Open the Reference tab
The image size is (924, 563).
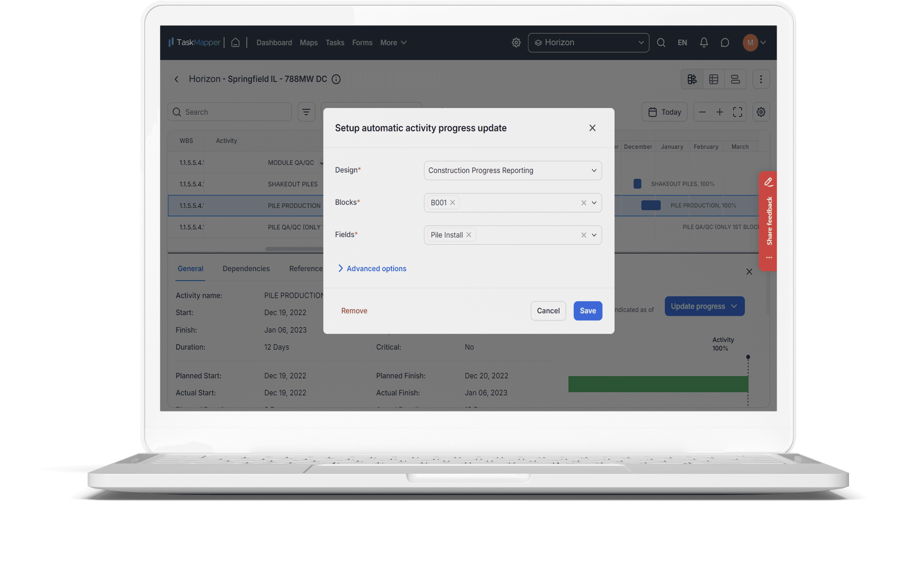click(306, 268)
